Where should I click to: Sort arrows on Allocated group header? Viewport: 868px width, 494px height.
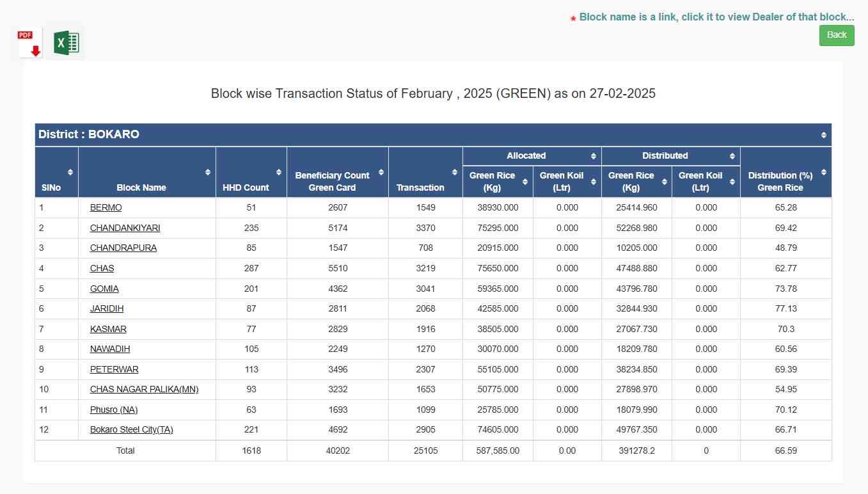(594, 156)
